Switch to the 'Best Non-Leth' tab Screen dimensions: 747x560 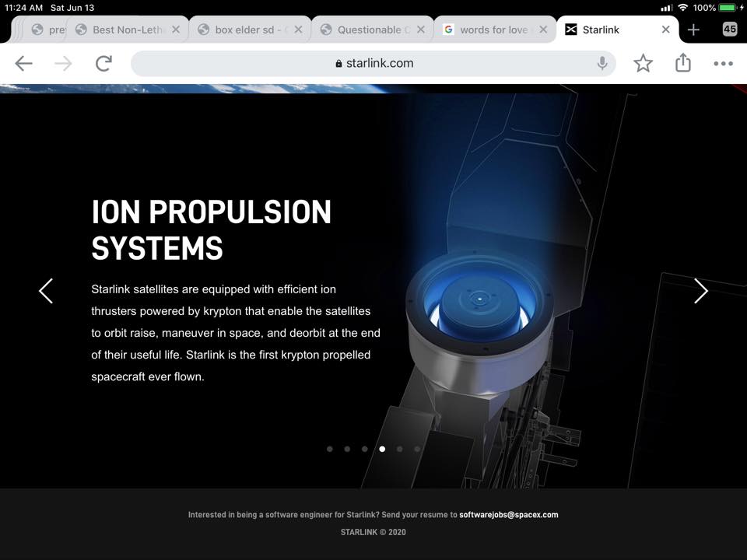click(x=127, y=30)
